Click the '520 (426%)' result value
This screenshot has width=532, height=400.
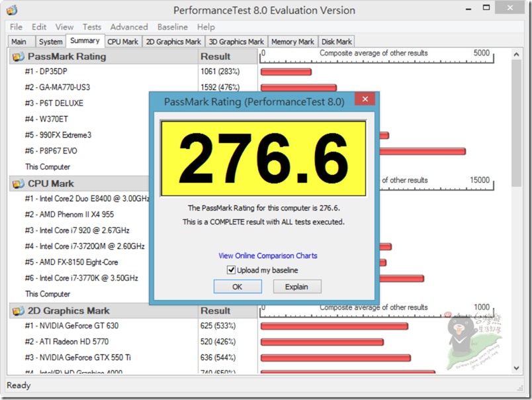click(x=218, y=342)
